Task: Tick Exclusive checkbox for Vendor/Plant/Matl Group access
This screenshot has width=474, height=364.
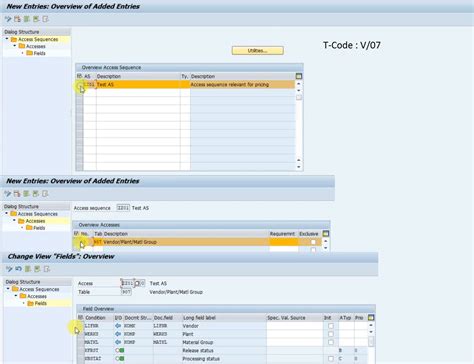Action: tap(313, 242)
